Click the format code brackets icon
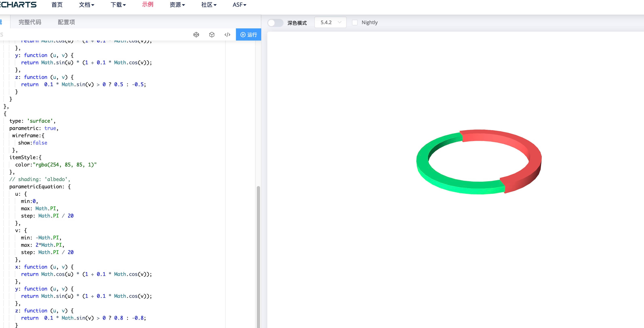The width and height of the screenshot is (644, 328). [x=227, y=34]
